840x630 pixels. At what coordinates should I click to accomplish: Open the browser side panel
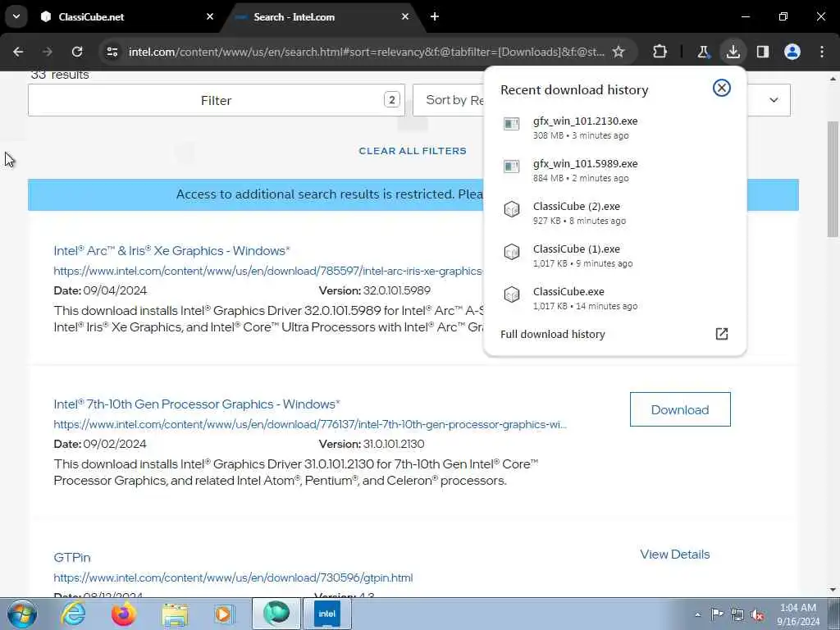point(762,52)
